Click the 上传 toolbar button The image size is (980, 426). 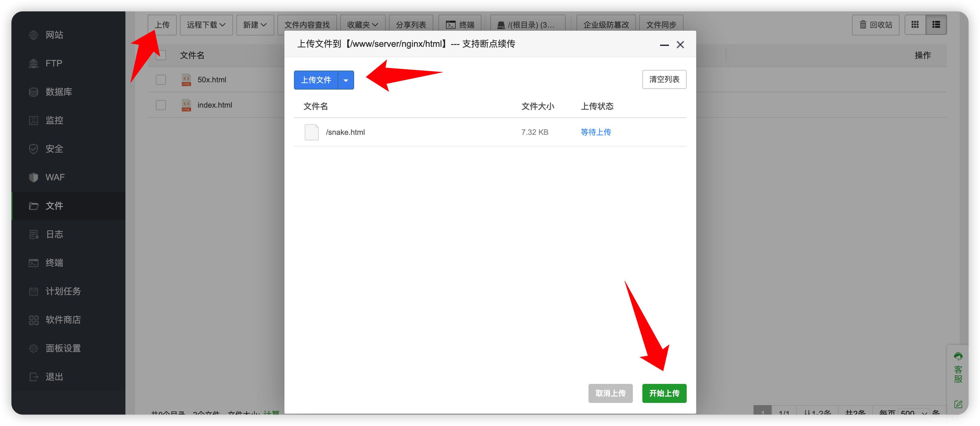pyautogui.click(x=162, y=25)
